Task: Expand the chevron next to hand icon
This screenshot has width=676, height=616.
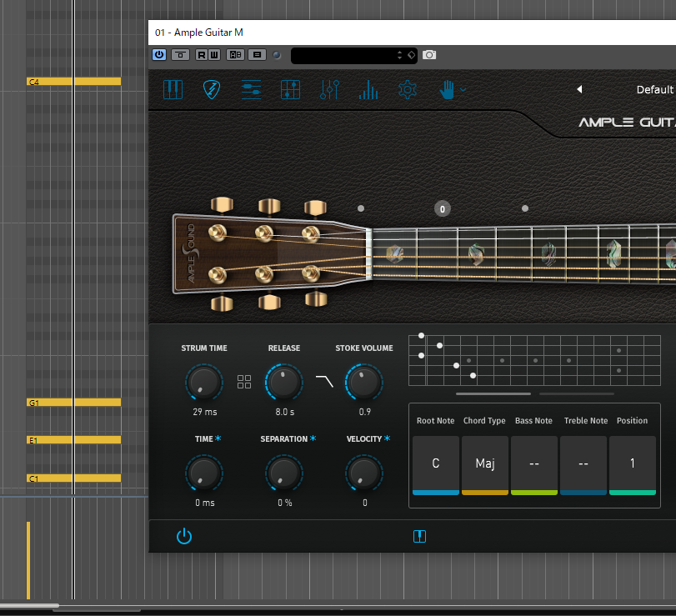Action: 463,90
